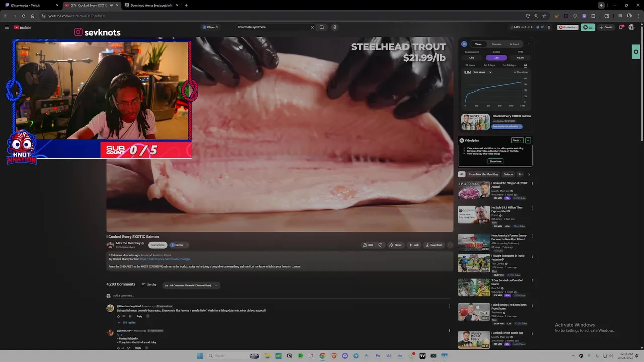Click the Share button
This screenshot has height=362, width=644.
[x=395, y=245]
